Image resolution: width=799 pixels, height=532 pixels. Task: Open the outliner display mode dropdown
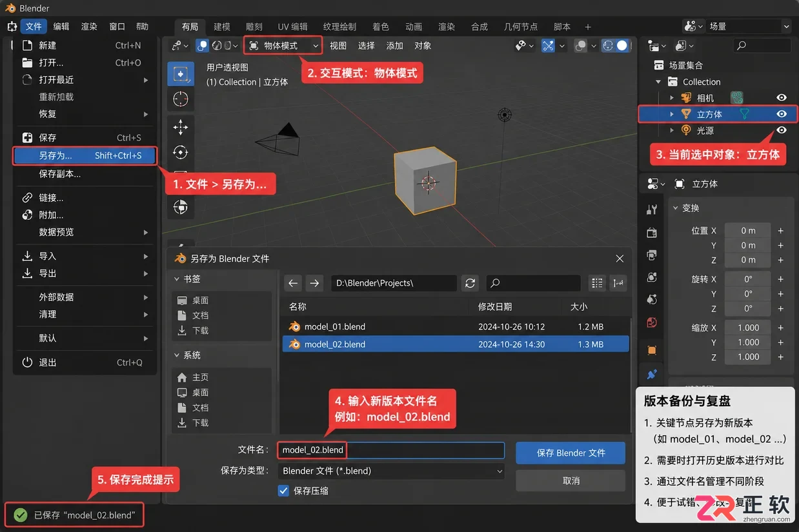(683, 46)
